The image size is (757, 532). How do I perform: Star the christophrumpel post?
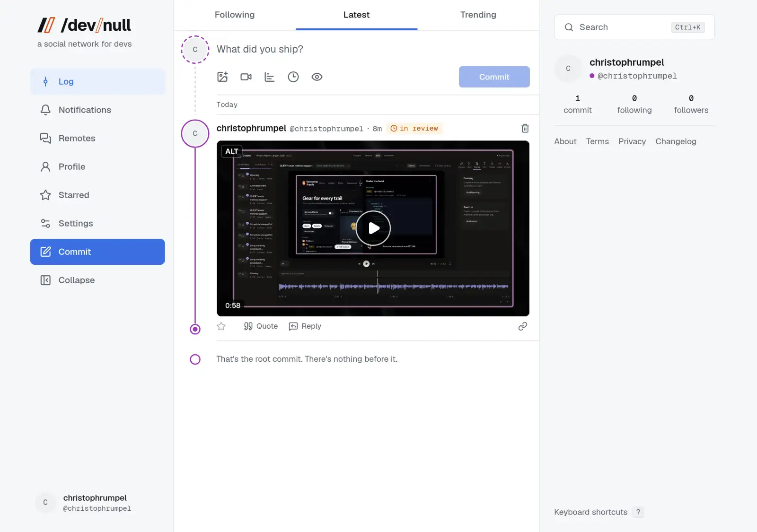click(x=221, y=326)
